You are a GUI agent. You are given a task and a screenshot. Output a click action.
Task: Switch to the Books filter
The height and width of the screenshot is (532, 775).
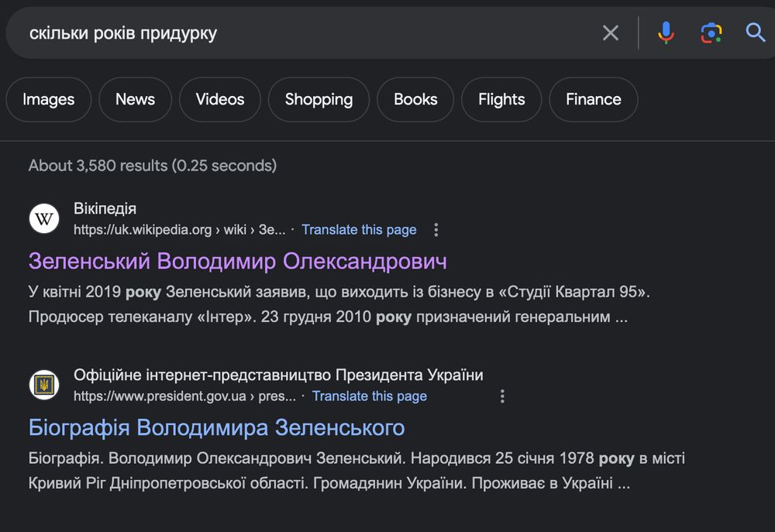click(415, 99)
